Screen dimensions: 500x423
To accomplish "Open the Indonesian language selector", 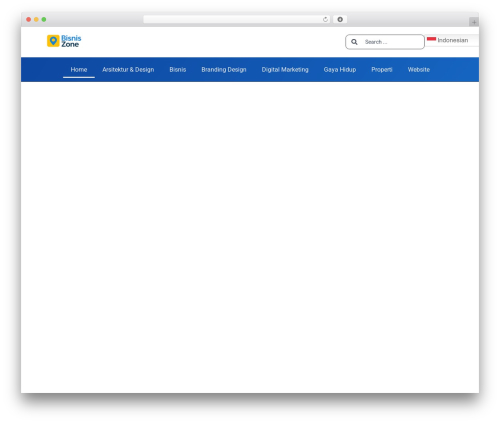I will [x=452, y=40].
